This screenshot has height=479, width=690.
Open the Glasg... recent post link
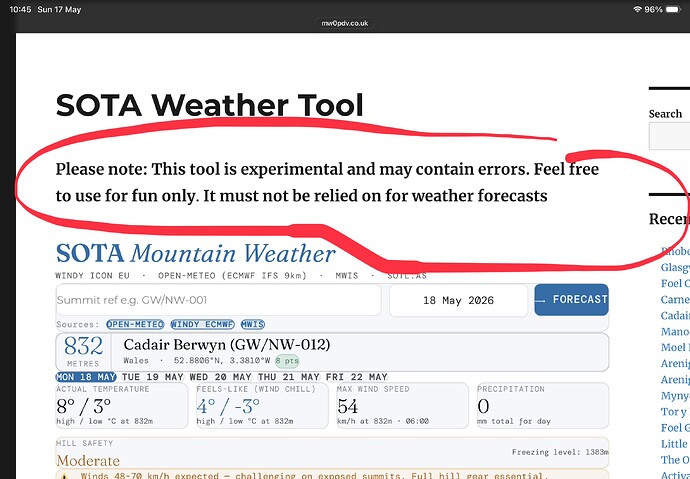pyautogui.click(x=675, y=267)
